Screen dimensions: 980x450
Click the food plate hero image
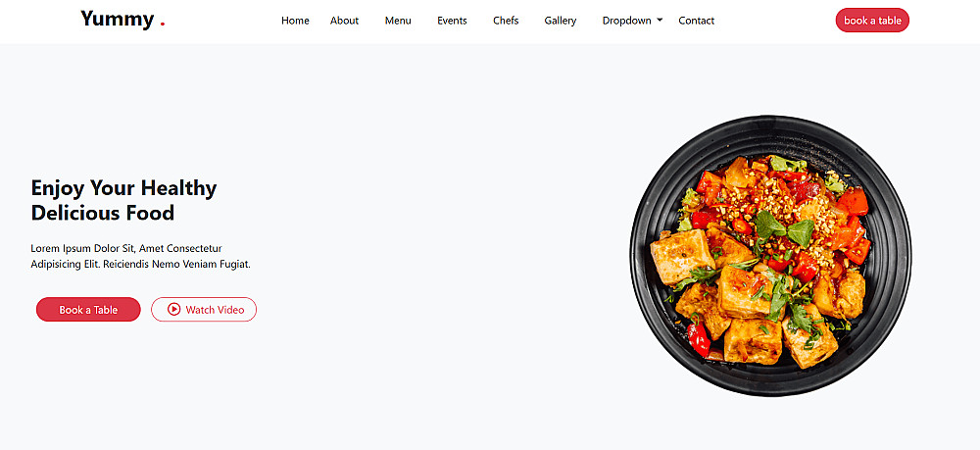click(x=770, y=256)
